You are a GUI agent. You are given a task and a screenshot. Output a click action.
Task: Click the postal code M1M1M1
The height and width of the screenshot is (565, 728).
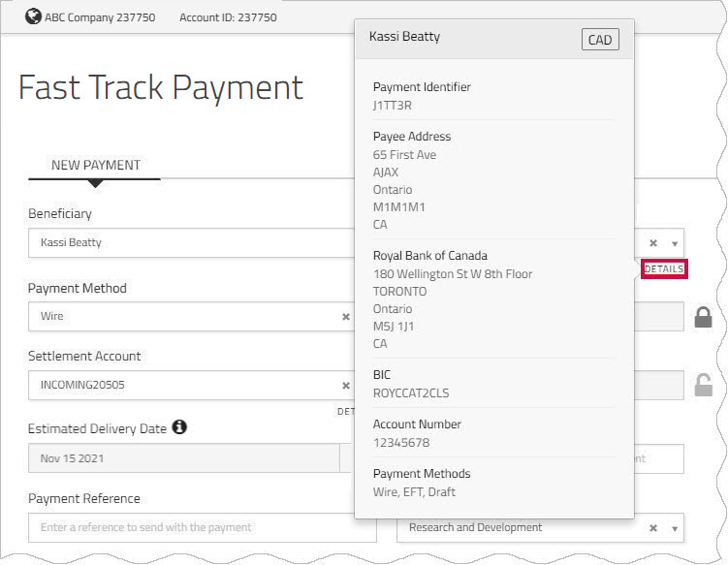(x=398, y=207)
